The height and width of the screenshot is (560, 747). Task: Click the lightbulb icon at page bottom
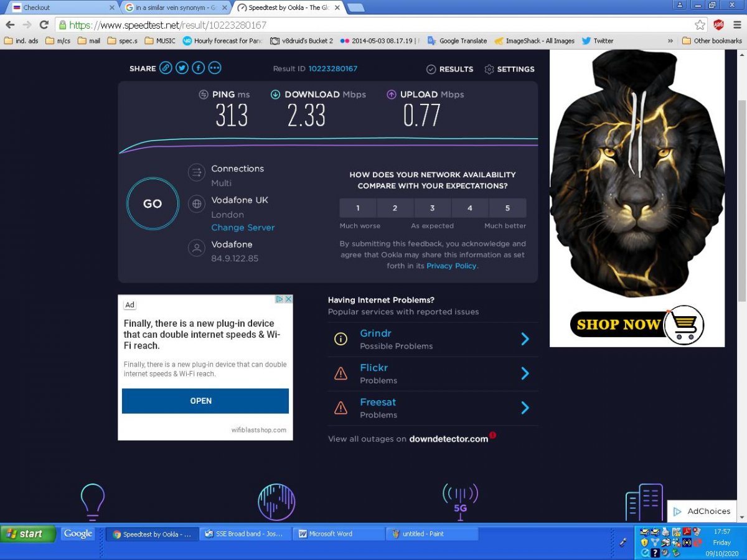pyautogui.click(x=93, y=502)
